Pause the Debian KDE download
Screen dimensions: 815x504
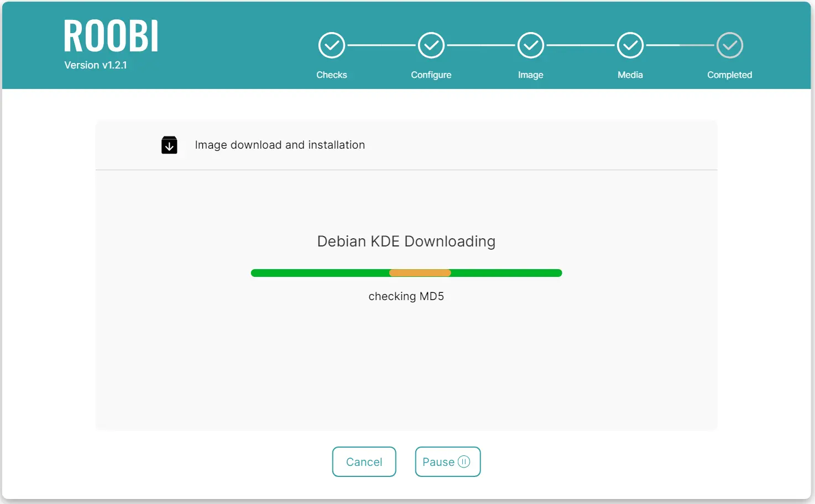448,461
